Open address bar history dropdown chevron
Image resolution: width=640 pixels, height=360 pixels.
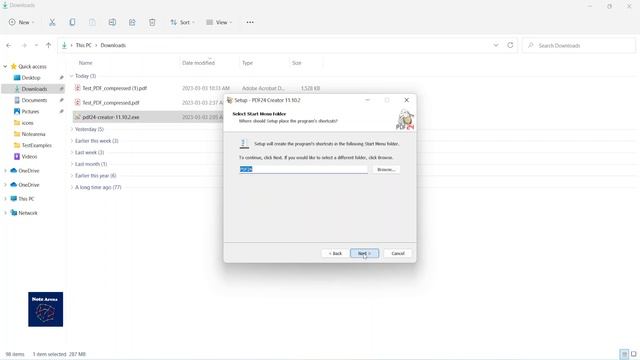pos(496,45)
